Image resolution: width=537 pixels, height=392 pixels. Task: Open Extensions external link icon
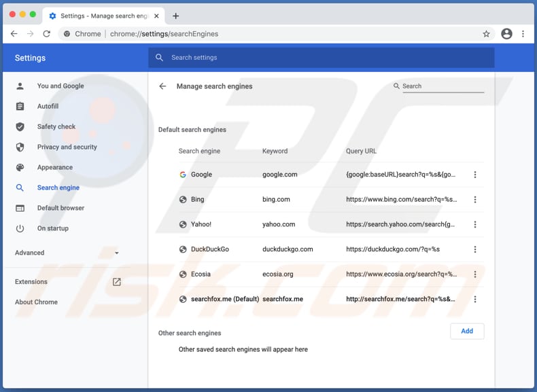pos(117,282)
